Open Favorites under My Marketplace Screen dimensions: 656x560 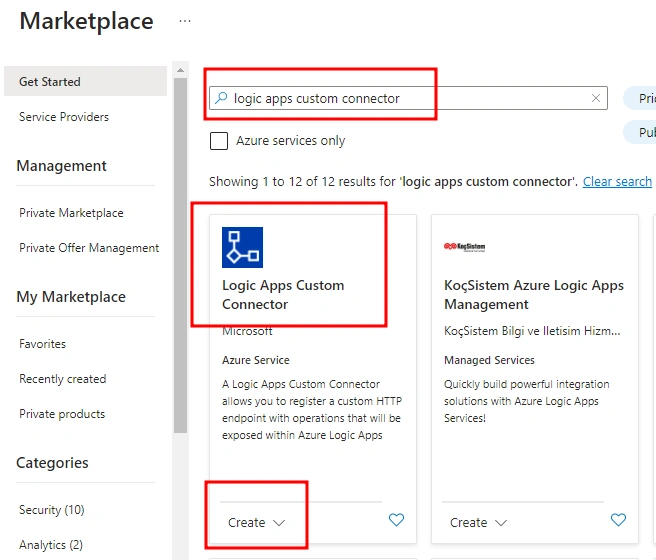(x=43, y=344)
